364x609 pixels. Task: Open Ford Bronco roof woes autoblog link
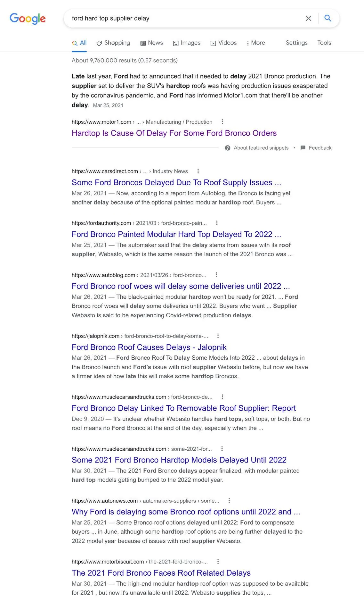(x=181, y=286)
